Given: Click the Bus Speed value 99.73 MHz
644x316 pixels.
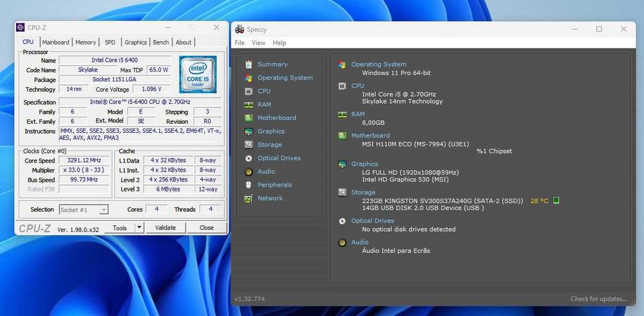Looking at the screenshot, I should pyautogui.click(x=84, y=180).
